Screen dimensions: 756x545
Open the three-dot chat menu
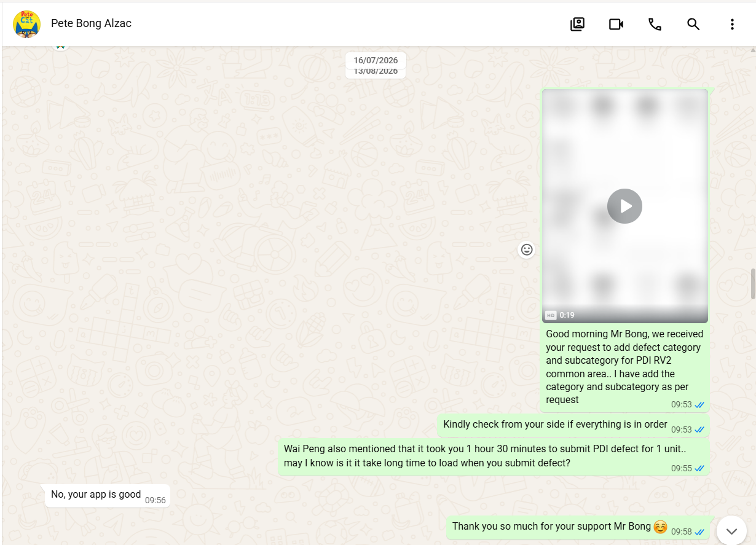(x=732, y=24)
